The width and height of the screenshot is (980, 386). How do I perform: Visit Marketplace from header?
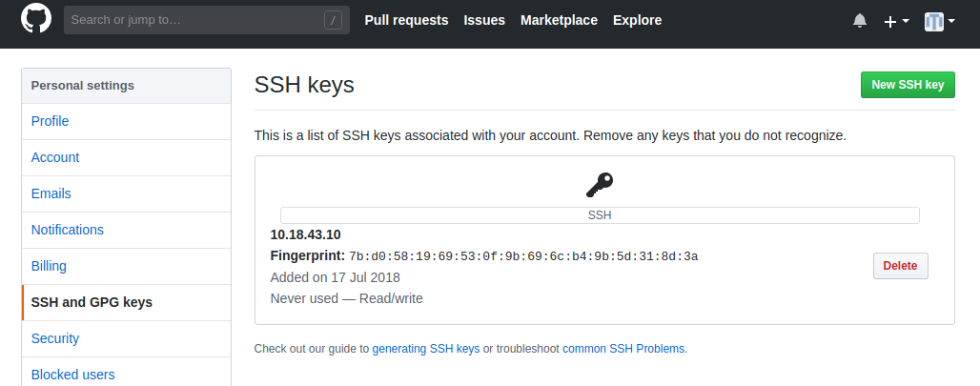tap(559, 20)
